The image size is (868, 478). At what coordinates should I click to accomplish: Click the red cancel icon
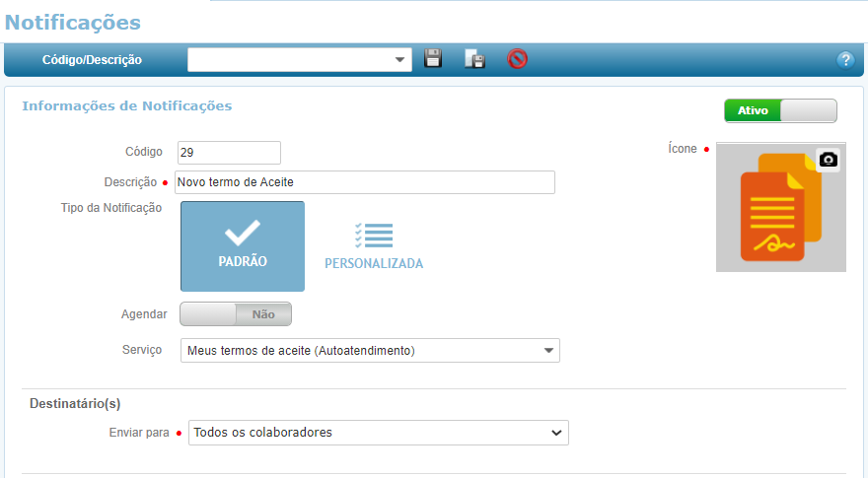(x=517, y=59)
